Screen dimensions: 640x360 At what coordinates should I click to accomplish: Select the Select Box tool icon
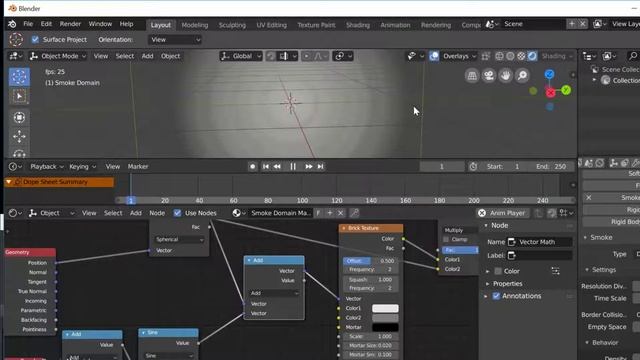(19, 96)
